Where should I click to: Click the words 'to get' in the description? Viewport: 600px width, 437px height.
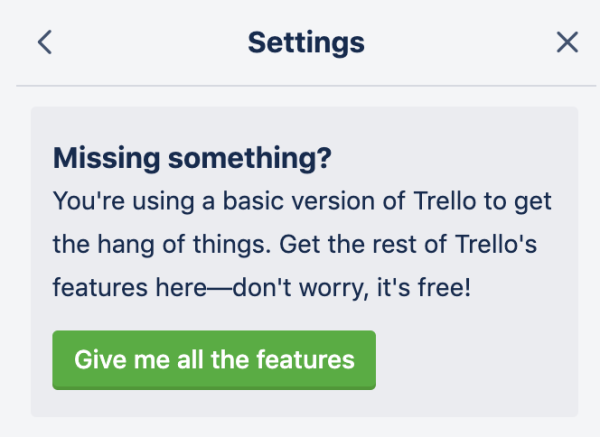click(x=516, y=201)
